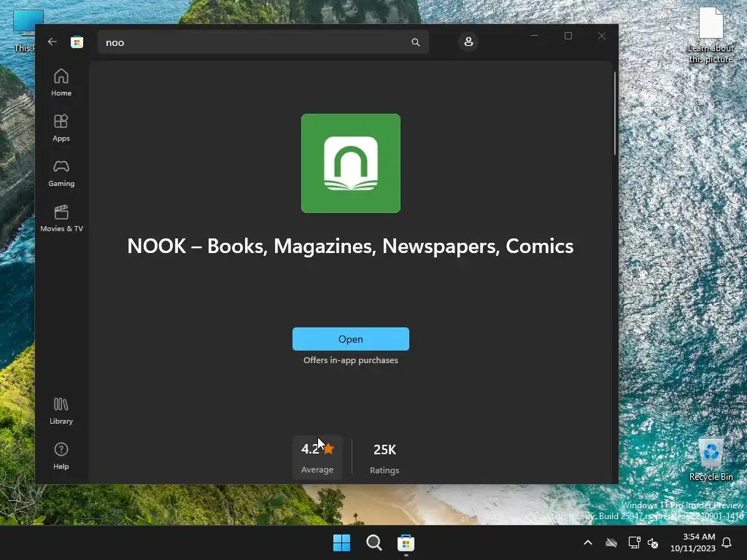The height and width of the screenshot is (560, 747).
Task: Click the Store window vertical scrollbar
Action: click(614, 113)
